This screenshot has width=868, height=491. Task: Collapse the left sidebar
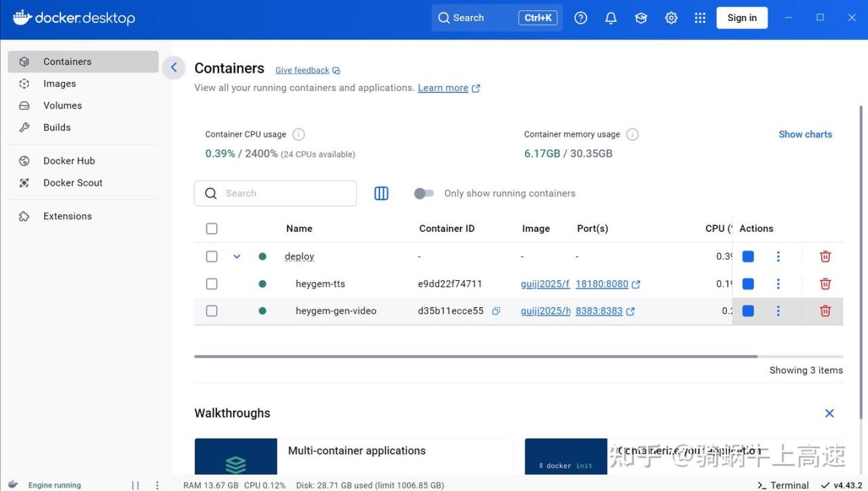click(x=174, y=67)
